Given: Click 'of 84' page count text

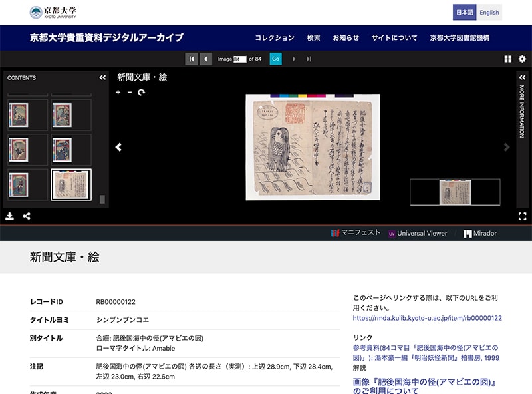Looking at the screenshot, I should [x=255, y=59].
